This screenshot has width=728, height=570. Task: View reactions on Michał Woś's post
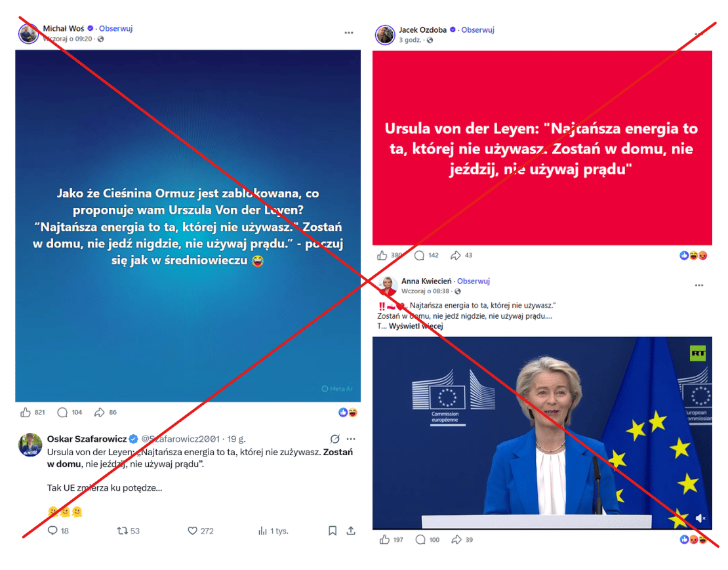point(348,412)
